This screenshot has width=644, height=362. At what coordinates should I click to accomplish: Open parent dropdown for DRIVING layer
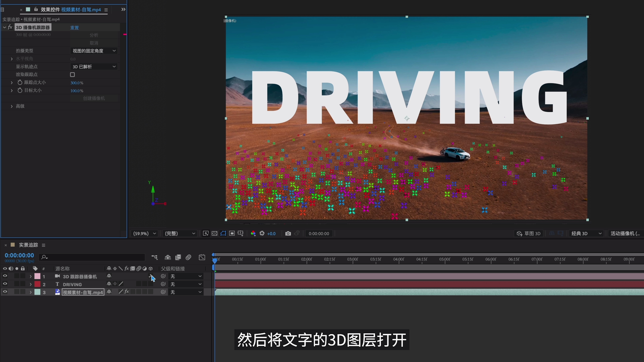pyautogui.click(x=186, y=284)
